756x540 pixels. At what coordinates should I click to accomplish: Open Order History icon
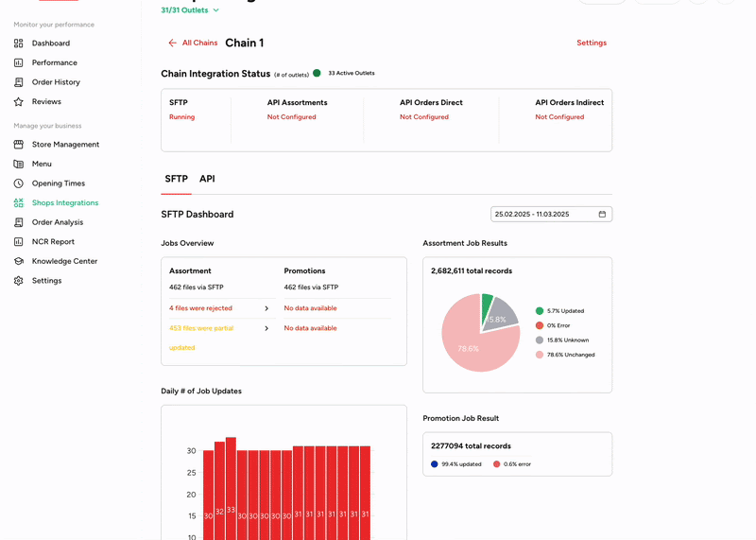[x=19, y=82]
